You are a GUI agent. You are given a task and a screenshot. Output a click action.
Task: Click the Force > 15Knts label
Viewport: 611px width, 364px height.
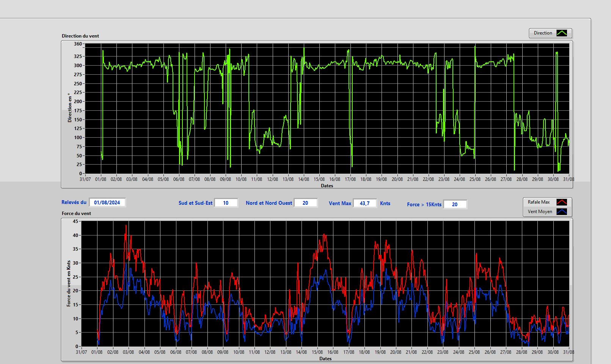point(424,204)
